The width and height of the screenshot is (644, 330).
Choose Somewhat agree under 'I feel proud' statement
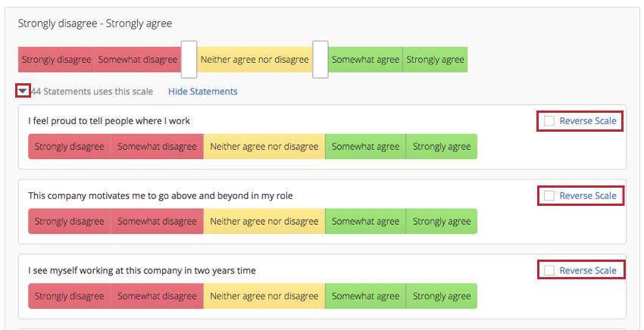click(365, 147)
